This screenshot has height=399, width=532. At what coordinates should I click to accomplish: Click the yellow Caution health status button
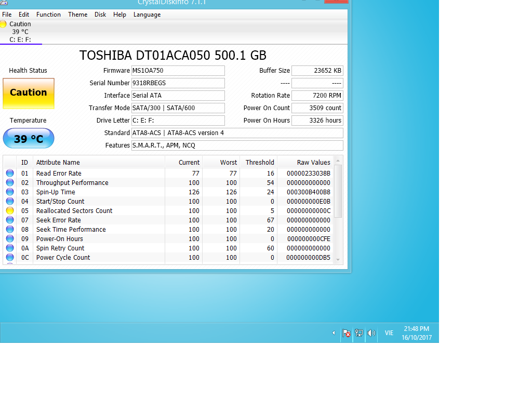[29, 93]
